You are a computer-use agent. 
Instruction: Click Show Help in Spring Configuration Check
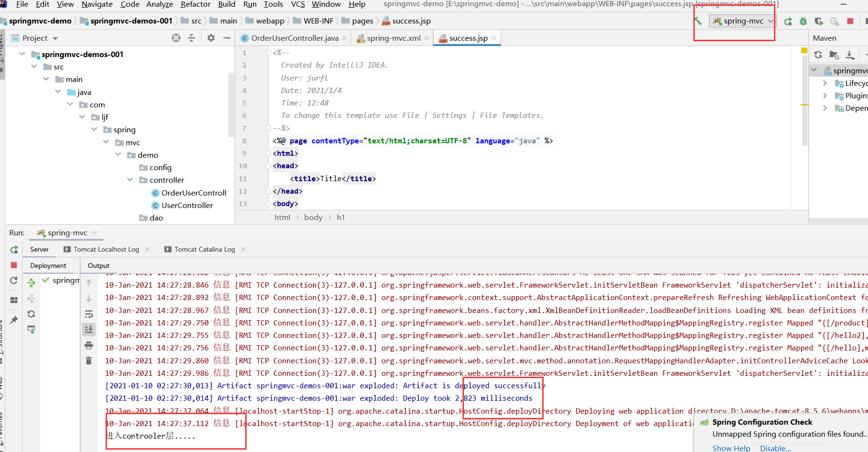pos(731,447)
